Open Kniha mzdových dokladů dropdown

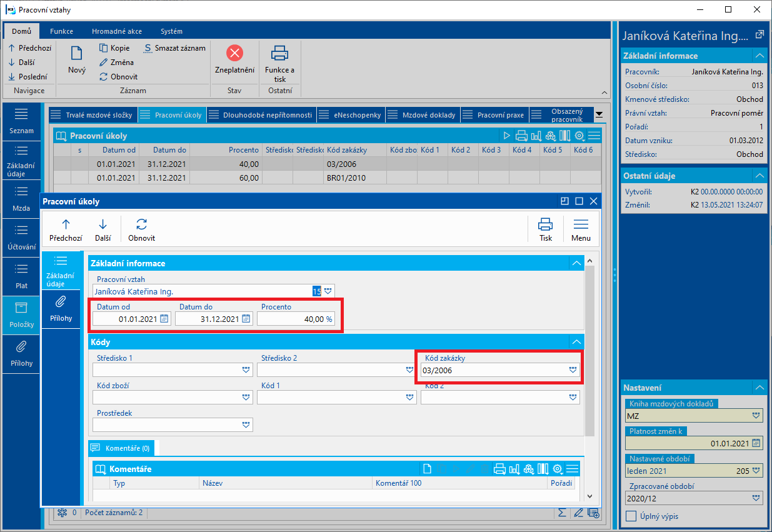click(x=757, y=415)
